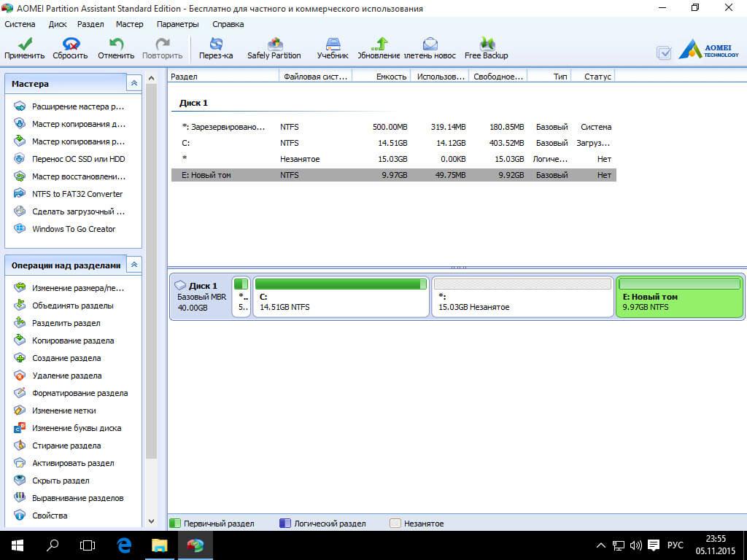Click the sidebar scrollbar down arrow
Viewport: 747px width, 560px height.
click(x=151, y=521)
